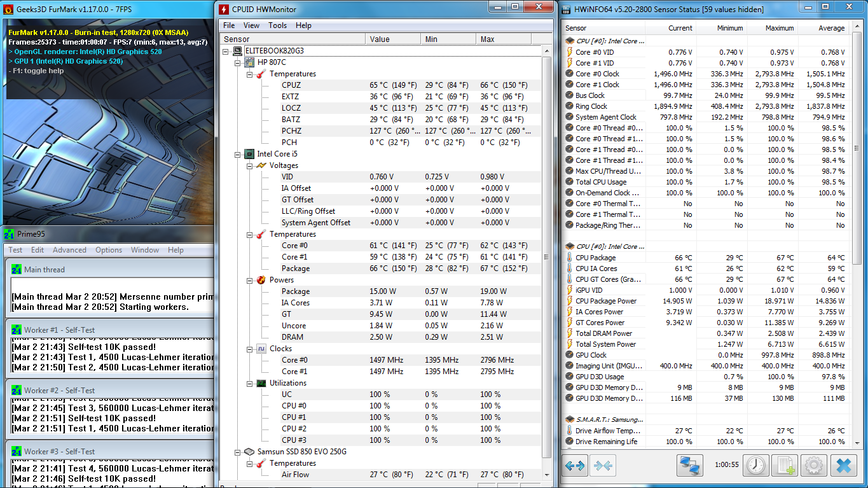The width and height of the screenshot is (868, 488).
Task: Click the Main thread sub-window title bar
Action: point(112,270)
